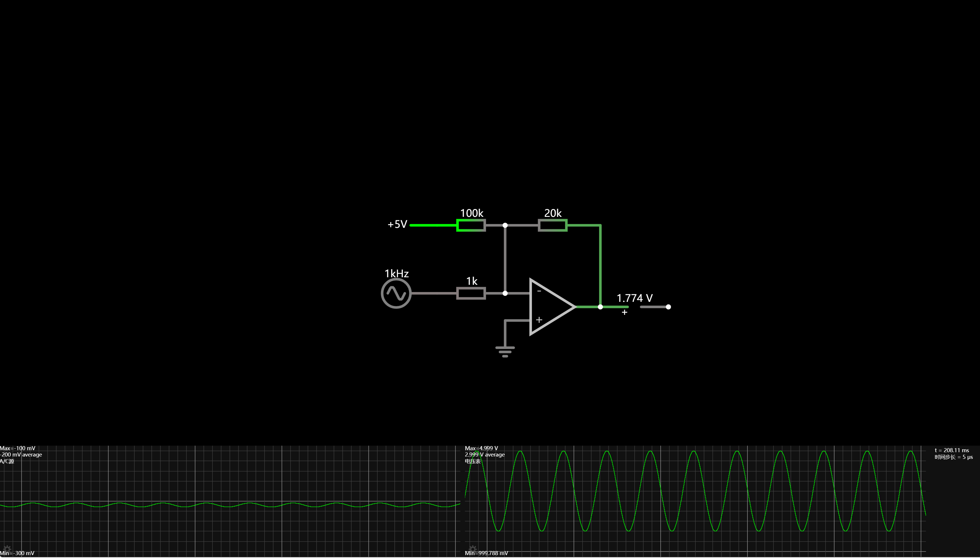This screenshot has height=558, width=980.
Task: Open settings gear of the left scope
Action: (x=7, y=549)
